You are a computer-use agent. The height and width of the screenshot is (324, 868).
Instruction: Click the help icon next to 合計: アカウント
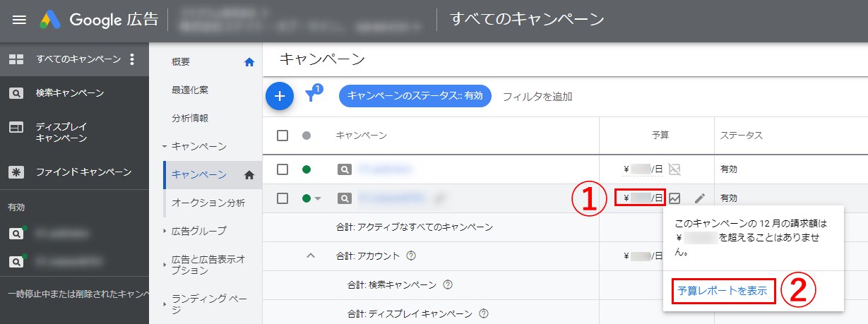pos(411,256)
